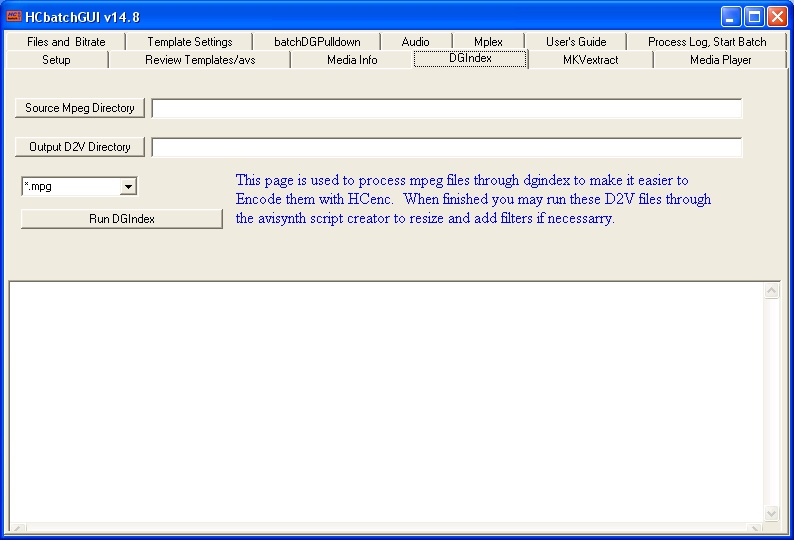Show the Process Log, Start Batch tab

tap(707, 42)
